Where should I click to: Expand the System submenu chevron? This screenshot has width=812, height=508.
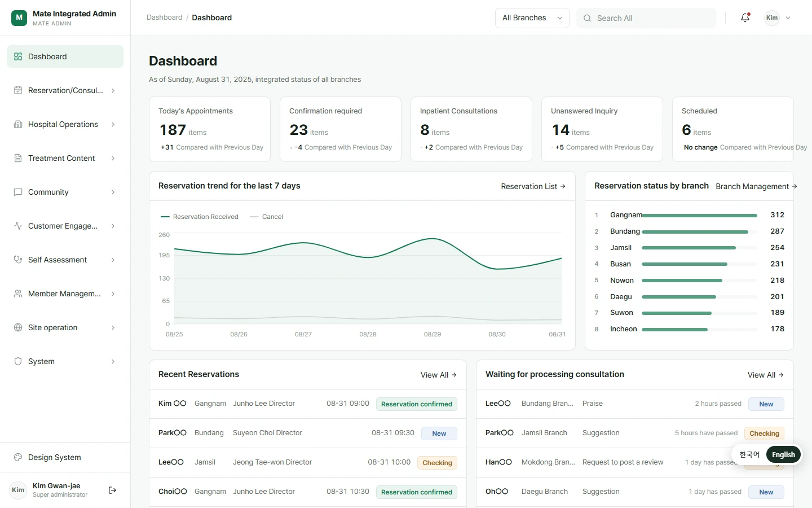[x=113, y=361]
